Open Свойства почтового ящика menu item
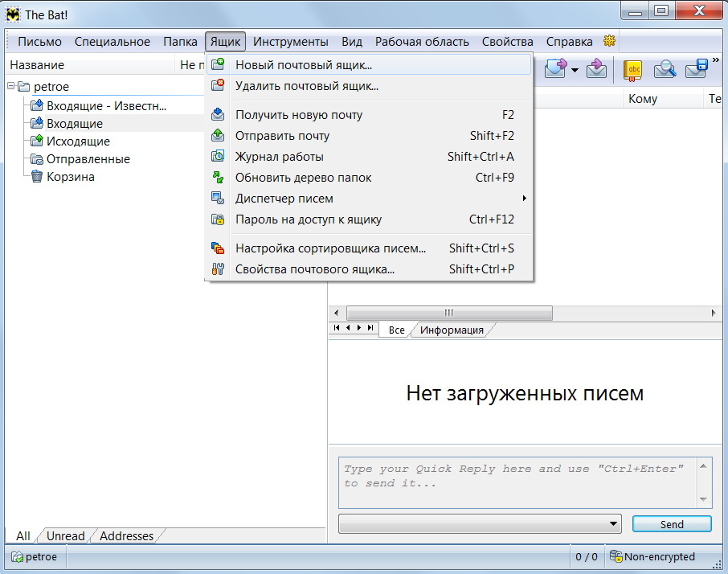Viewport: 728px width, 574px height. click(x=314, y=269)
